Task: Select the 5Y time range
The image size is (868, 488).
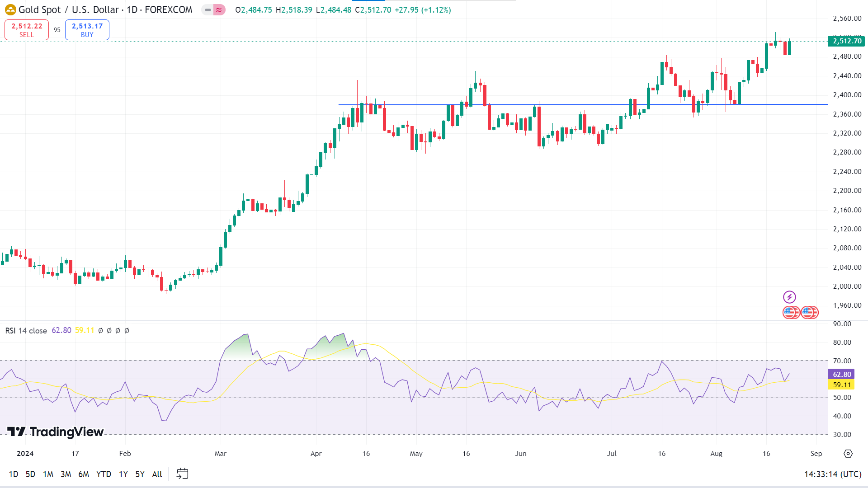Action: (x=140, y=474)
